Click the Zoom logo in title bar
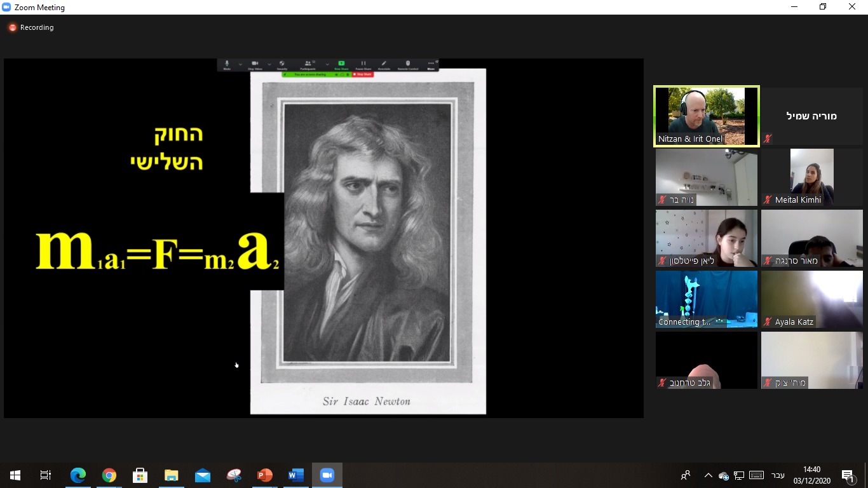The image size is (868, 488). 6,8
